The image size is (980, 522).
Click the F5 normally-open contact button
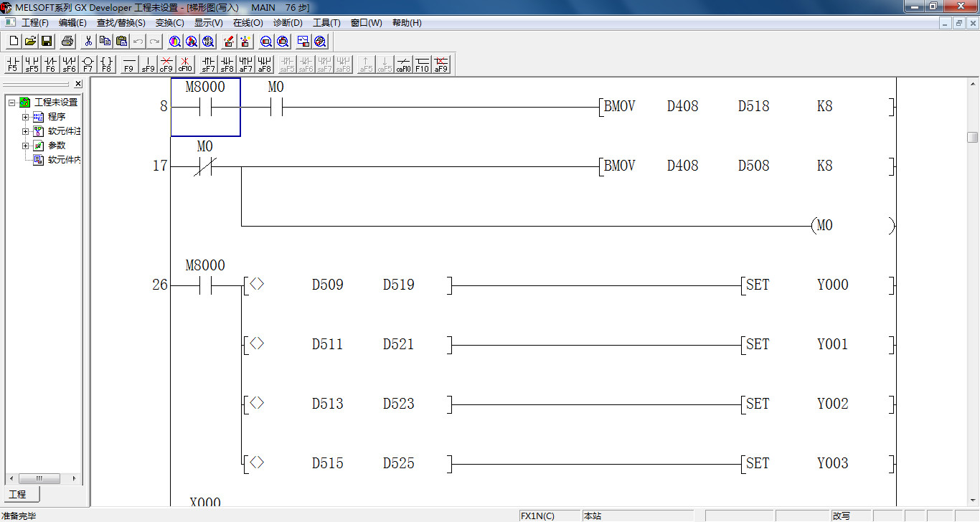pos(12,65)
